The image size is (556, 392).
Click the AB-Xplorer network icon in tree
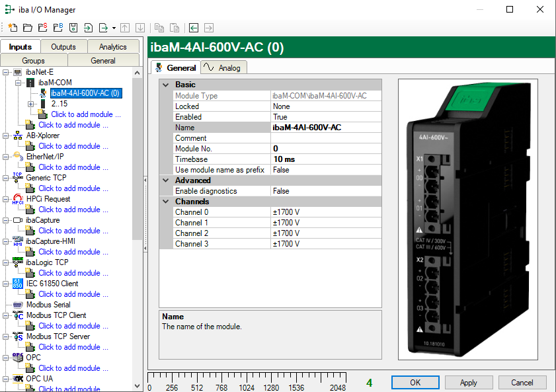pyautogui.click(x=18, y=136)
